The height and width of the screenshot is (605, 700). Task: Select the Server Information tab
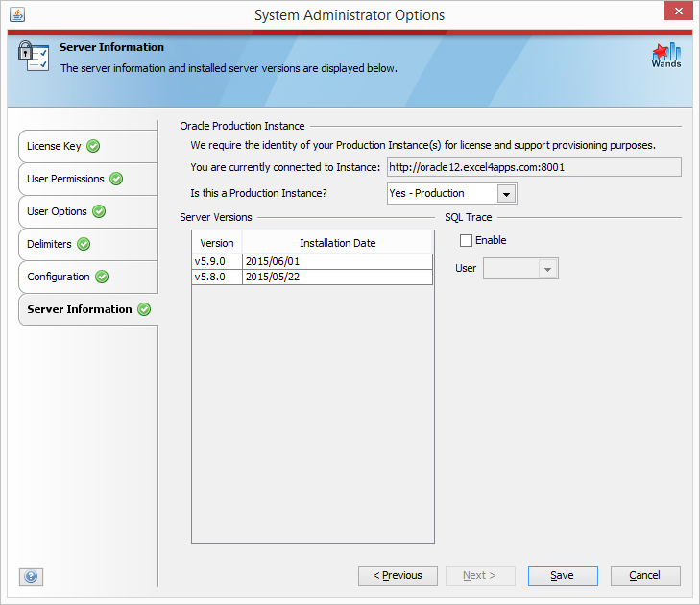click(x=88, y=309)
